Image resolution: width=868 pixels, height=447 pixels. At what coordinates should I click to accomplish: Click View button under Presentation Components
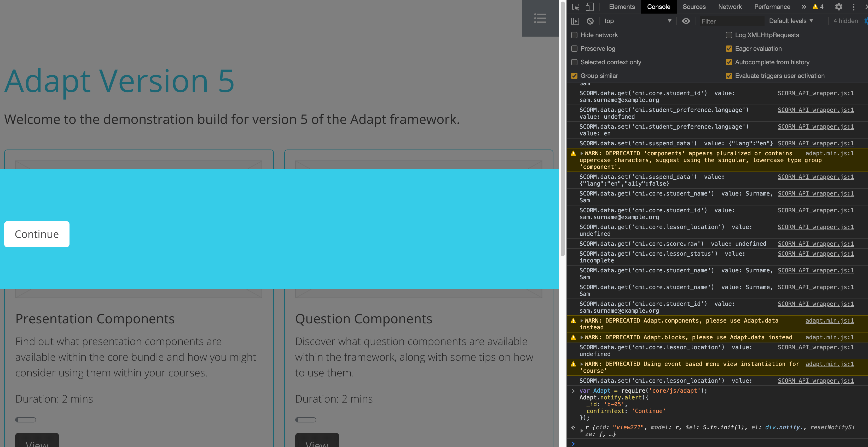(x=37, y=440)
